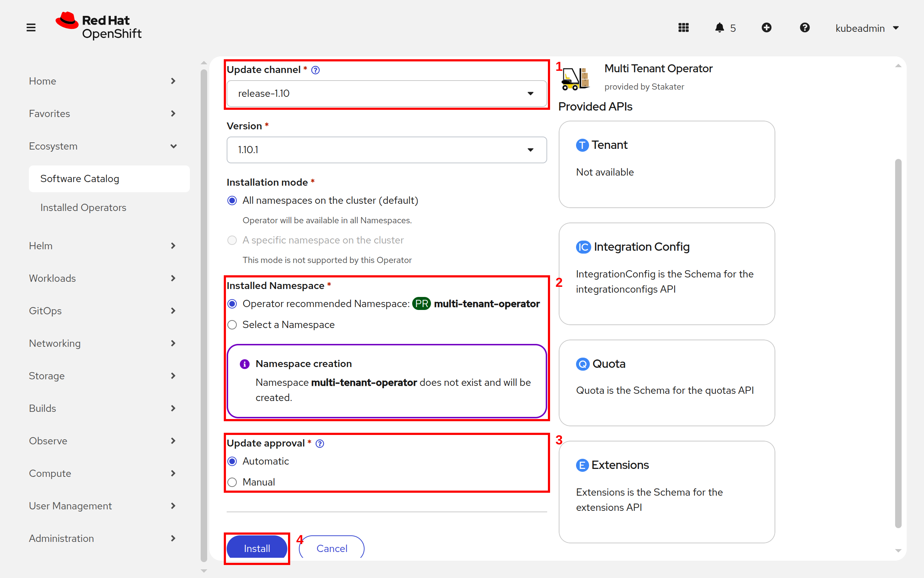This screenshot has height=578, width=924.
Task: Select Manual update approval
Action: [x=232, y=482]
